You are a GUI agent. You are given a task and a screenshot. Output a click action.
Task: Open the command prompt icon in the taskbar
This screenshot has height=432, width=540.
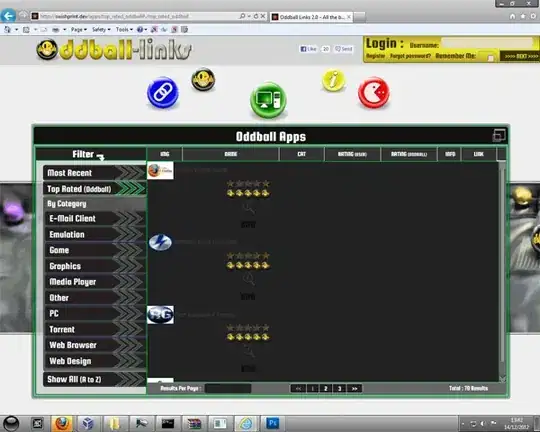pos(168,423)
